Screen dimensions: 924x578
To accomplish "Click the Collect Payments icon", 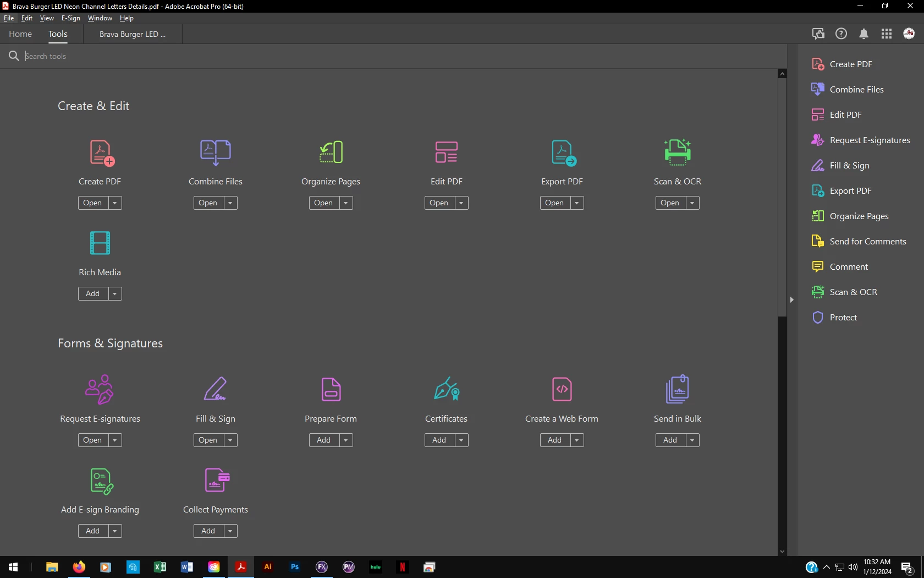I will (217, 480).
